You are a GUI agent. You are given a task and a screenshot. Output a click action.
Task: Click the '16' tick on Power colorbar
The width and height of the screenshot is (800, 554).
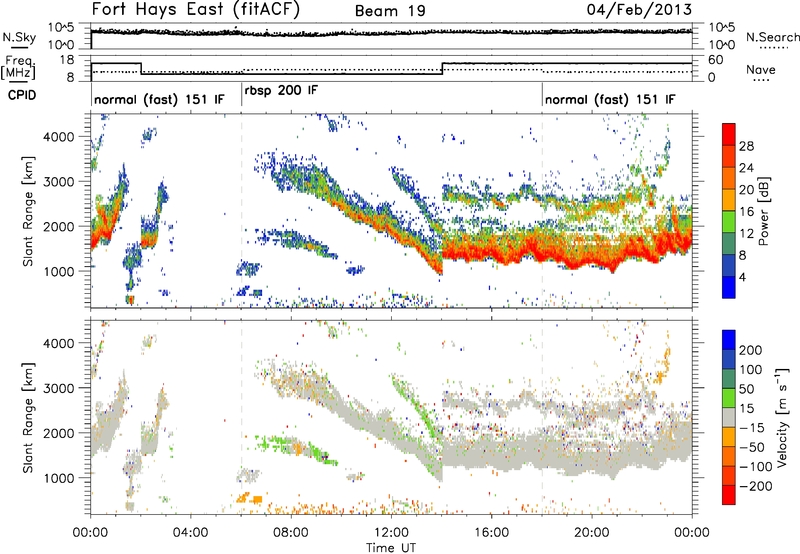[746, 211]
